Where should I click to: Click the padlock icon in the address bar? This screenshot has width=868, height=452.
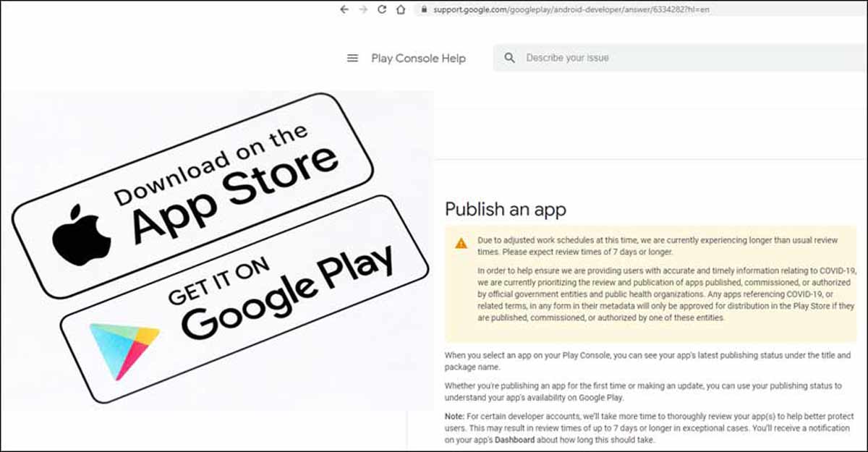[424, 10]
